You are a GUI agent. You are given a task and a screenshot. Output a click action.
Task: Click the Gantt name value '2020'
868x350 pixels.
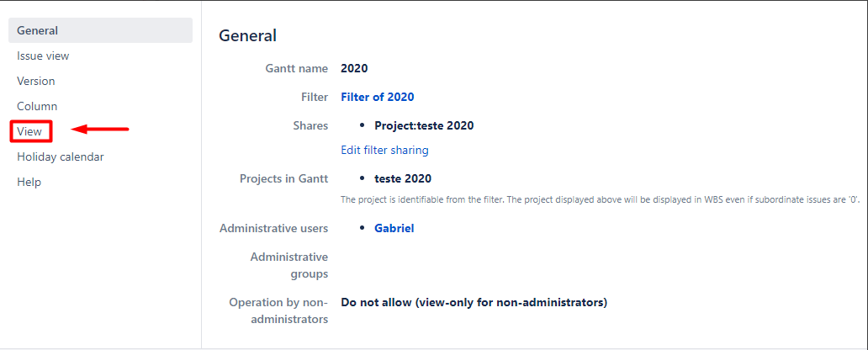click(x=354, y=68)
